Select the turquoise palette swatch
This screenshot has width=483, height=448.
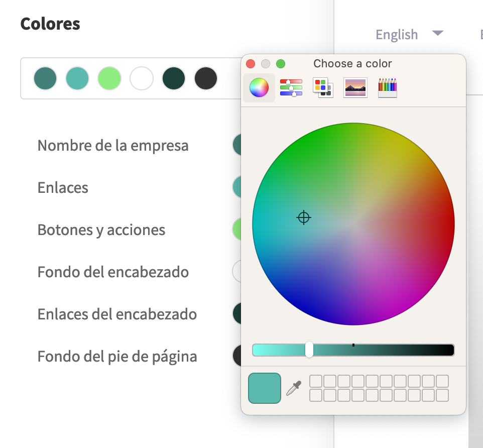(x=77, y=78)
